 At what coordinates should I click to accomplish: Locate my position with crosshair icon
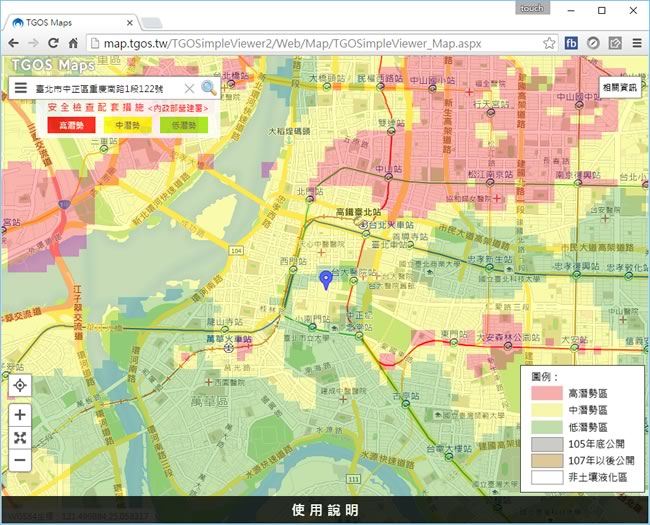coord(20,385)
